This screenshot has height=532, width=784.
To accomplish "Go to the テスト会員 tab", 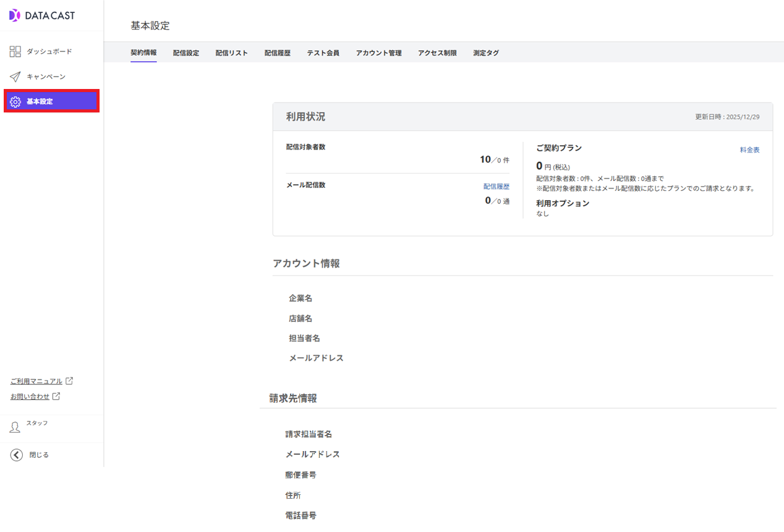I will pos(323,53).
